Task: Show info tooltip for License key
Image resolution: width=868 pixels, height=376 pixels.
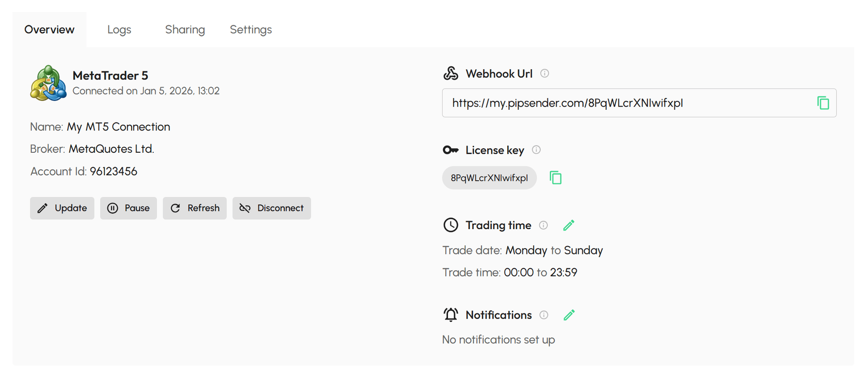Action: (536, 150)
